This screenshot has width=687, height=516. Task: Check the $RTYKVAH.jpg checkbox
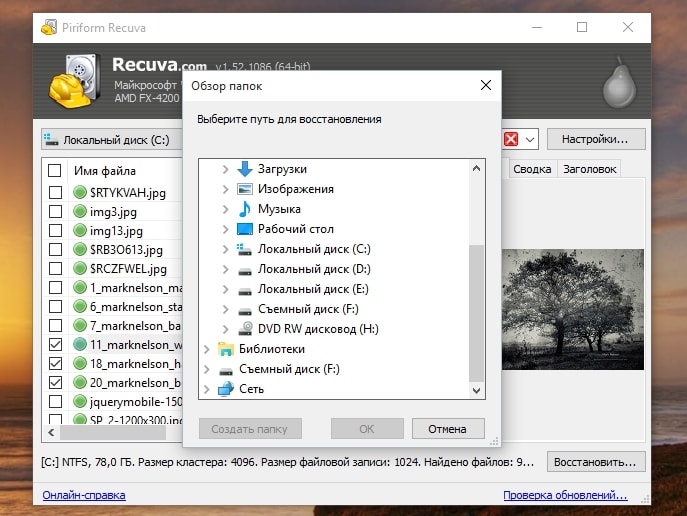coord(55,192)
